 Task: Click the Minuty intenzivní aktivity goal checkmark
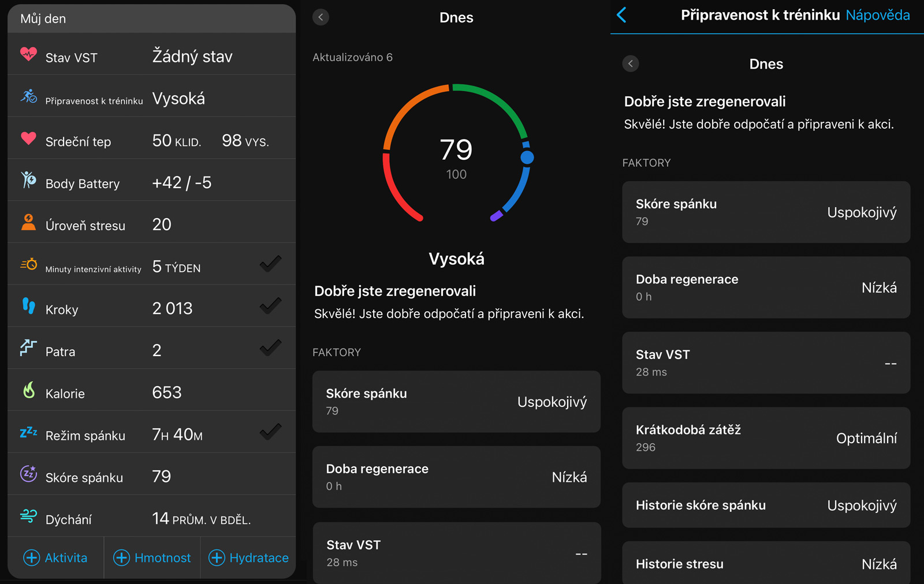tap(270, 264)
